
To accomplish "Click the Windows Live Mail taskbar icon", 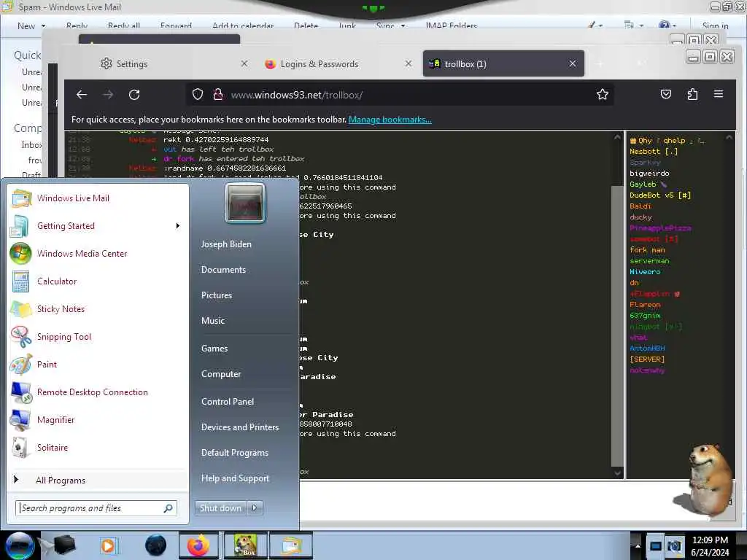I will [291, 545].
